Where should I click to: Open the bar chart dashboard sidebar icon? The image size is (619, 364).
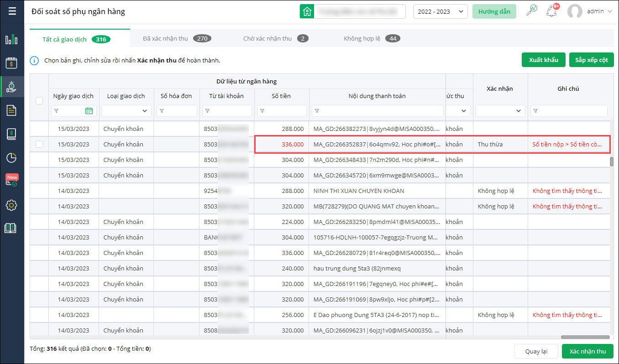[11, 39]
